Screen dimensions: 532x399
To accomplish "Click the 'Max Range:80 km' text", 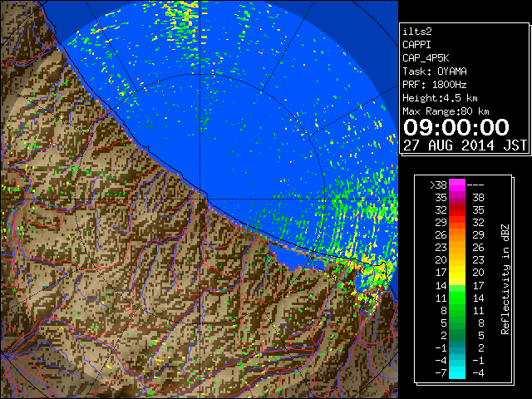I will [x=446, y=111].
